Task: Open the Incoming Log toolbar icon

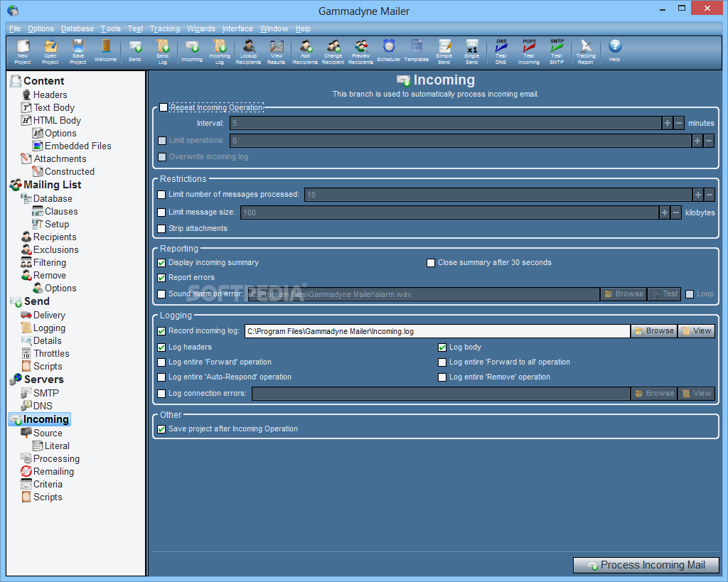Action: pos(220,51)
